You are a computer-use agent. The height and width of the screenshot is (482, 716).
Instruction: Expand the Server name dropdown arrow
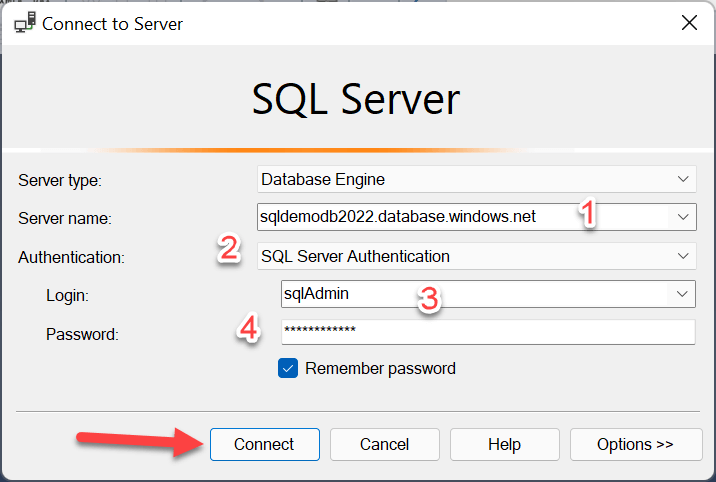(x=683, y=217)
